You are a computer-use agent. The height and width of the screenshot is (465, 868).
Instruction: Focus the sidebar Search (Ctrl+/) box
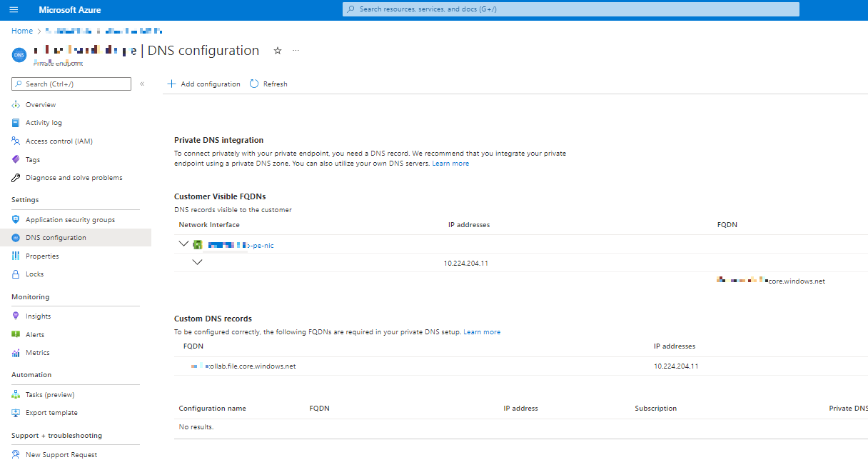[x=71, y=84]
